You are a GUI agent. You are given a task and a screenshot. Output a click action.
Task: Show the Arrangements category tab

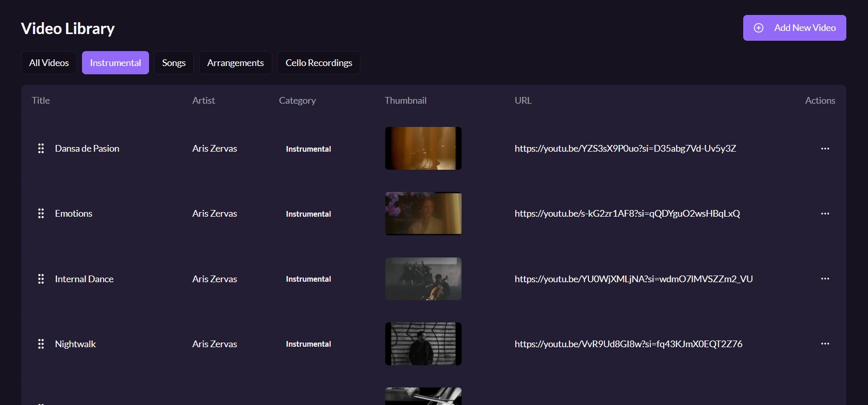pos(235,63)
